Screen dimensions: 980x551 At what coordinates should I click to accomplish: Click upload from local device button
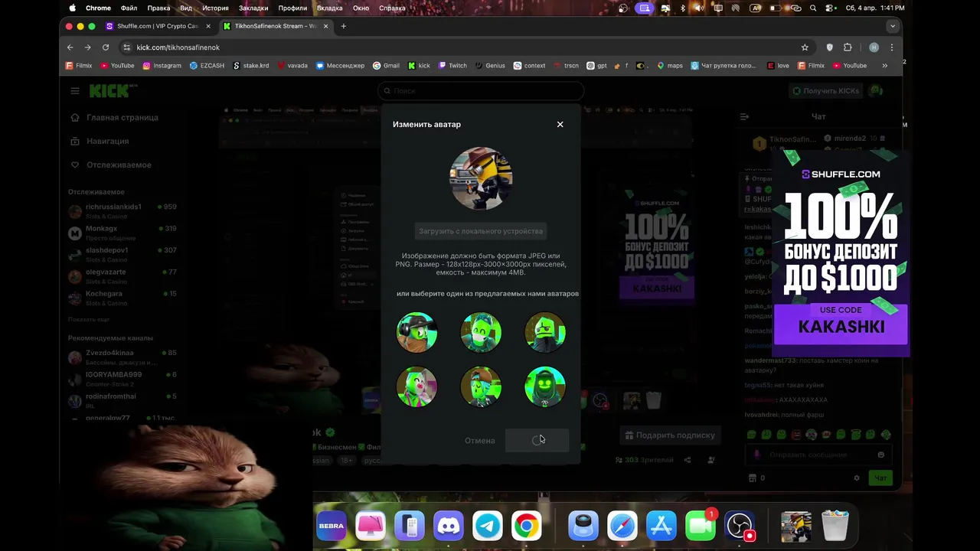pyautogui.click(x=481, y=231)
